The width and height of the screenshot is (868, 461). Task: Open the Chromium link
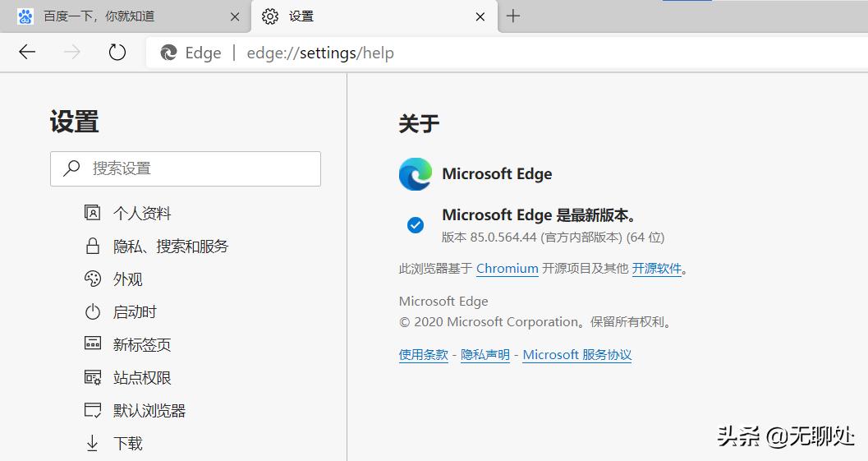[507, 269]
